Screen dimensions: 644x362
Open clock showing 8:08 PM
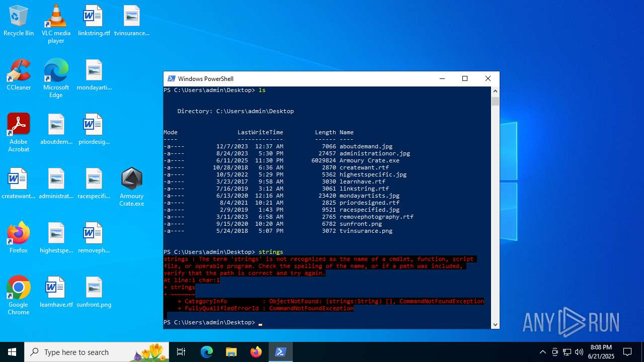(x=601, y=352)
